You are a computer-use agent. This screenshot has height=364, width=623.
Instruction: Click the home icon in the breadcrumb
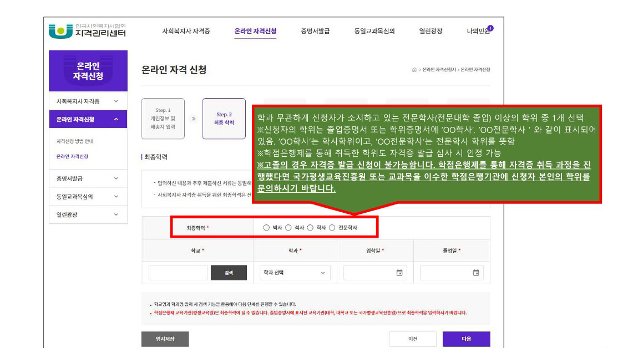[414, 70]
